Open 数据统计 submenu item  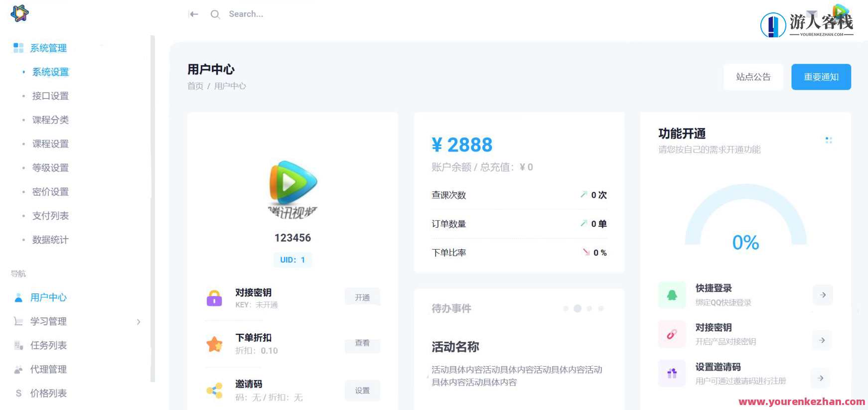coord(50,240)
